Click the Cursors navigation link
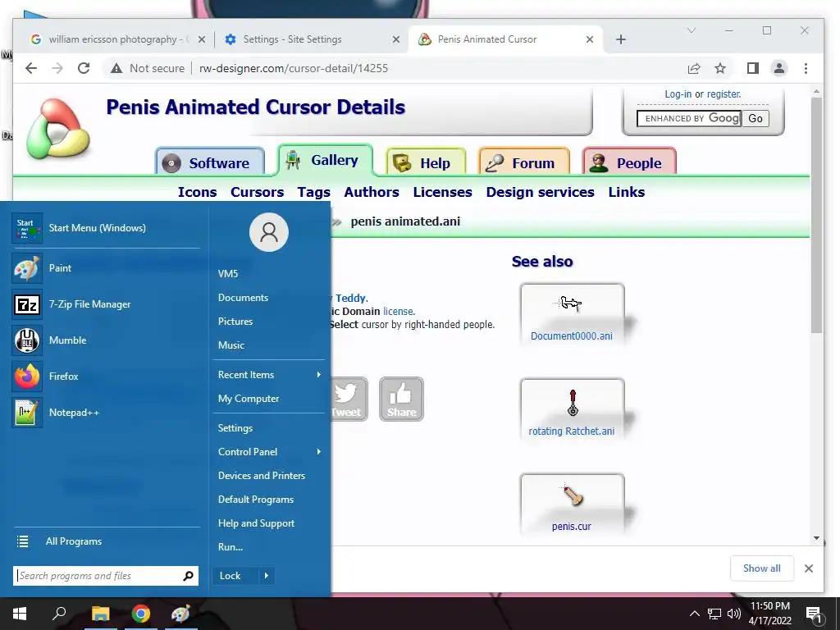Screen dimensions: 840x630 257,192
